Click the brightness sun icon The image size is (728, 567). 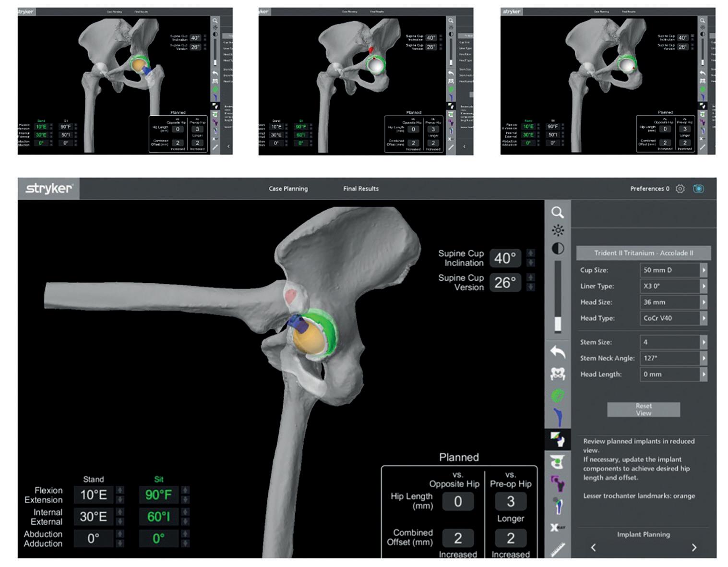tap(558, 230)
